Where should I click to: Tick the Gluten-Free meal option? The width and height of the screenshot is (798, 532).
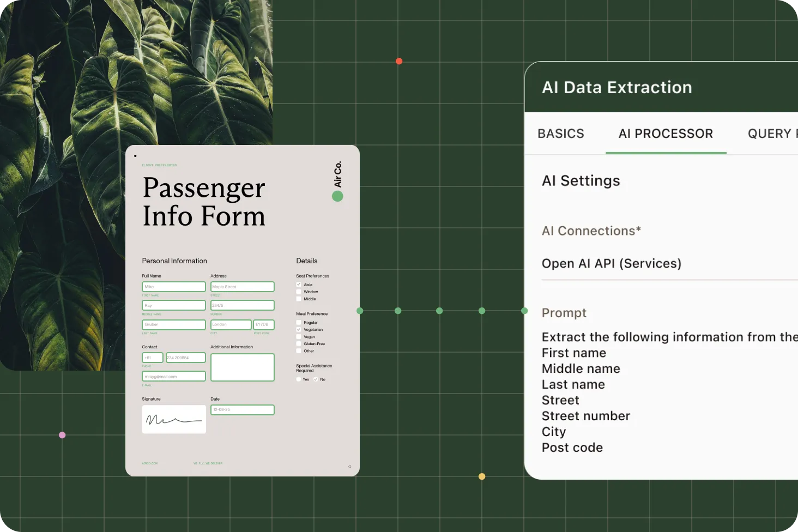pos(299,344)
